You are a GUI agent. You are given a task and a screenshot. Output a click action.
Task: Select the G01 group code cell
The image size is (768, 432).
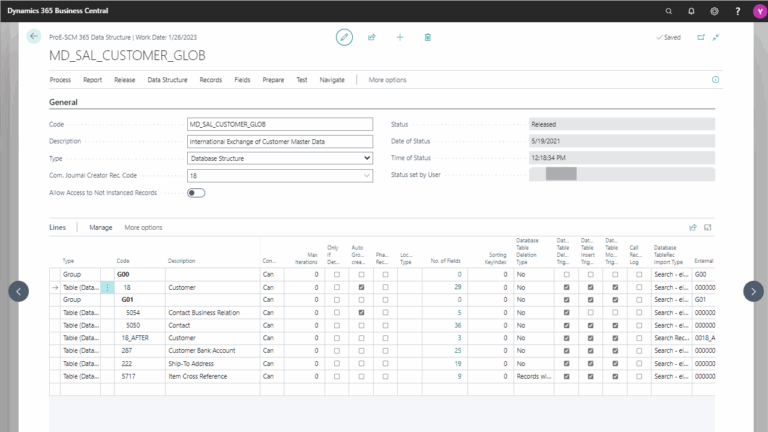pyautogui.click(x=140, y=299)
